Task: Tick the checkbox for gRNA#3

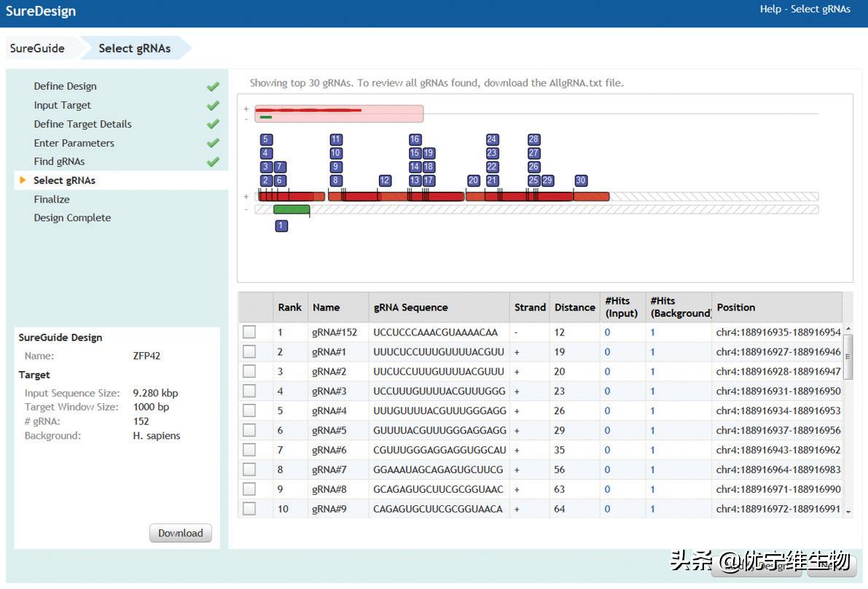Action: pos(249,391)
